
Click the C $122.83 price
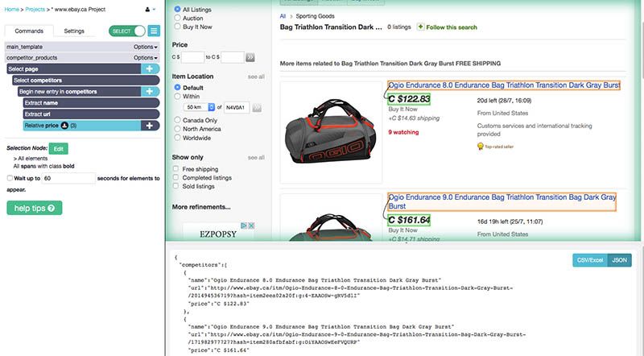tap(409, 99)
